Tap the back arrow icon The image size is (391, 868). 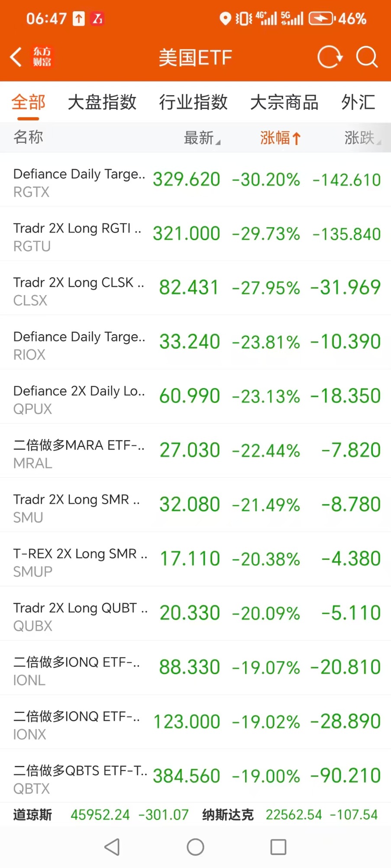[16, 57]
